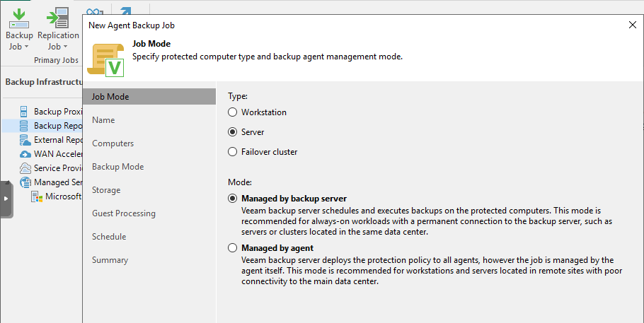The width and height of the screenshot is (644, 323).
Task: Click the Backup Job ribbon icon
Action: pyautogui.click(x=19, y=18)
